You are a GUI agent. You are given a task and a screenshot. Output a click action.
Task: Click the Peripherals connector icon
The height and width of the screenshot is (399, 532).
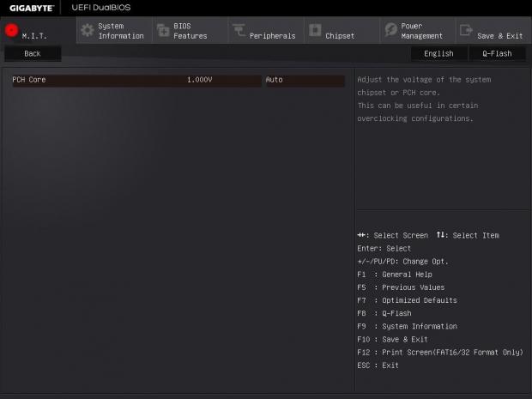click(239, 30)
